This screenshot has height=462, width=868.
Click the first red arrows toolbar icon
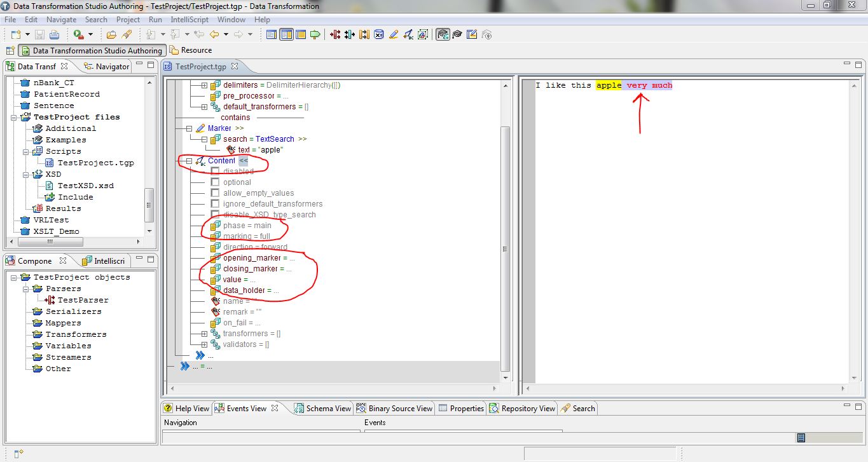pyautogui.click(x=335, y=34)
